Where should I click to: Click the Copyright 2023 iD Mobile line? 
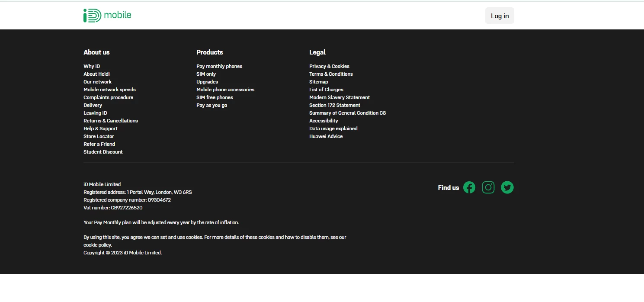pos(122,253)
